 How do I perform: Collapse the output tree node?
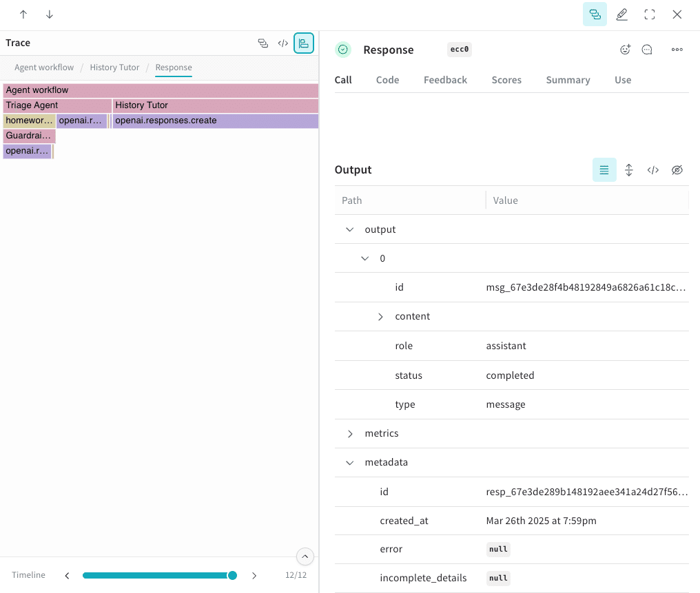tap(349, 229)
